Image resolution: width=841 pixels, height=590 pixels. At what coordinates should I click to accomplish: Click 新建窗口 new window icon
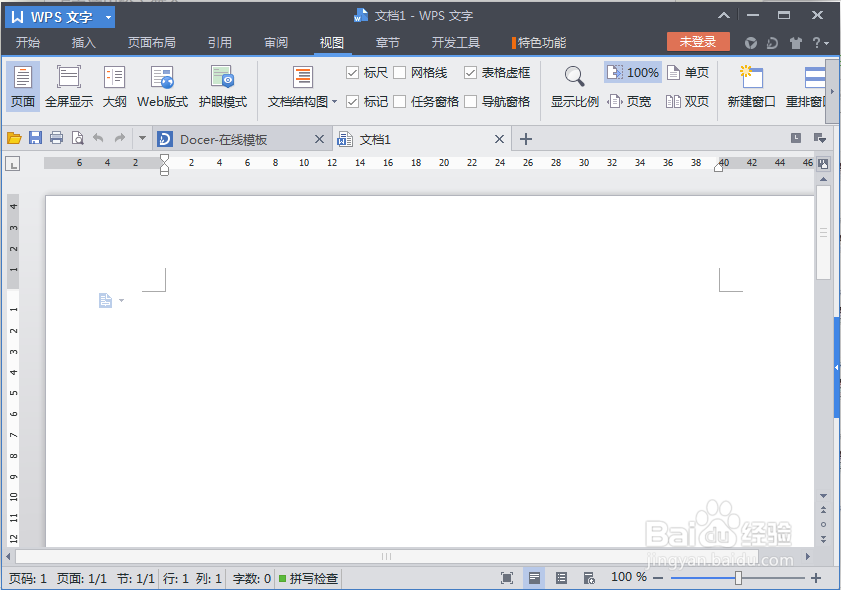[x=751, y=86]
